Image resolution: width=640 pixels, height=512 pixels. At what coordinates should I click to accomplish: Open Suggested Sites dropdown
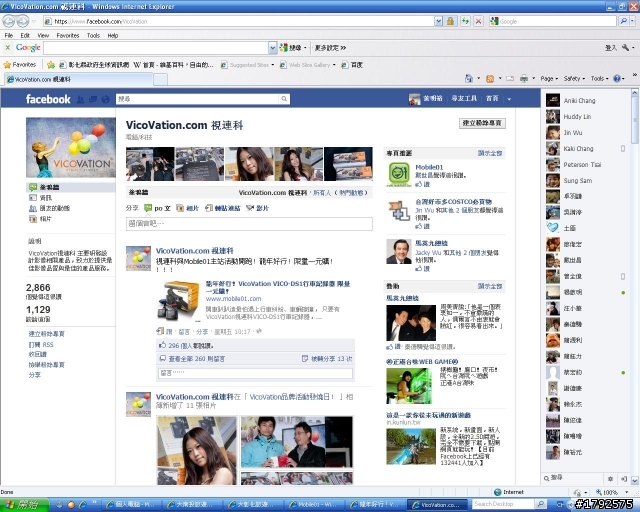pos(272,65)
